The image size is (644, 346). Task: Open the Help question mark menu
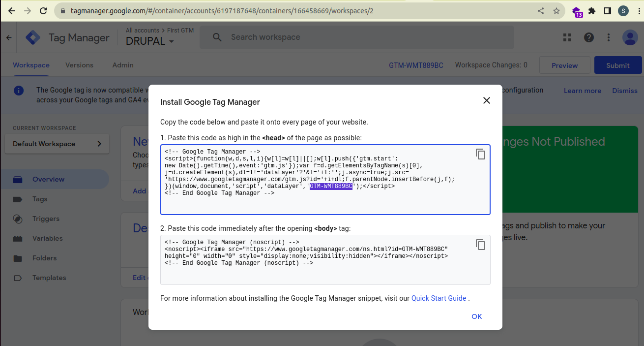pos(588,37)
